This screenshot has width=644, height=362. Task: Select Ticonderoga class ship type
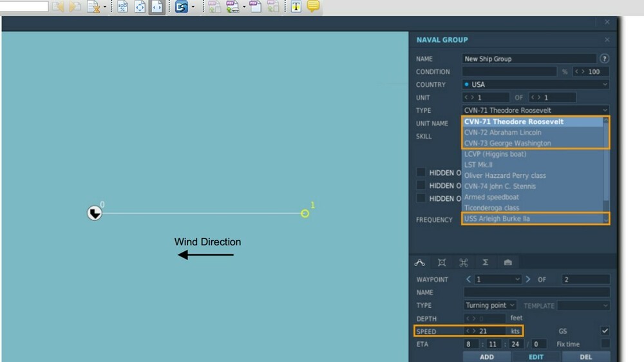tap(533, 207)
